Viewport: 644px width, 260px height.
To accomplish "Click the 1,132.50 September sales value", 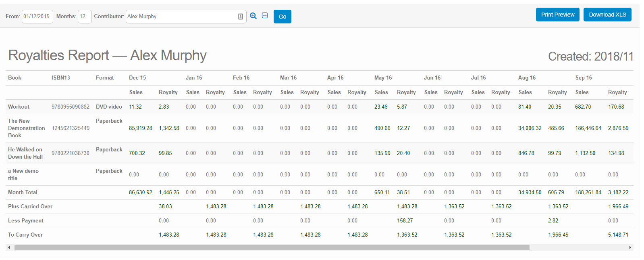I will click(x=585, y=153).
